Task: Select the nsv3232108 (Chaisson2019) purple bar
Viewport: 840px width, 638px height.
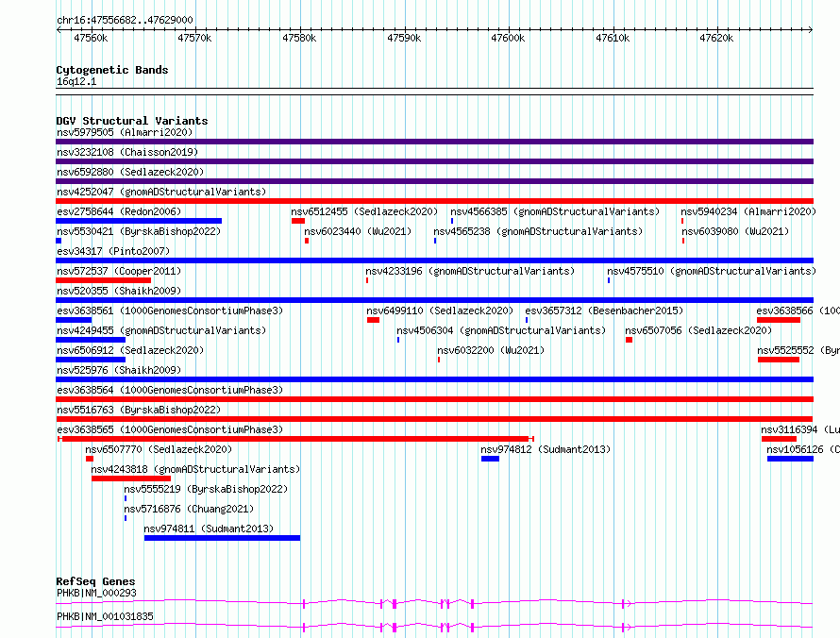Action: 434,161
